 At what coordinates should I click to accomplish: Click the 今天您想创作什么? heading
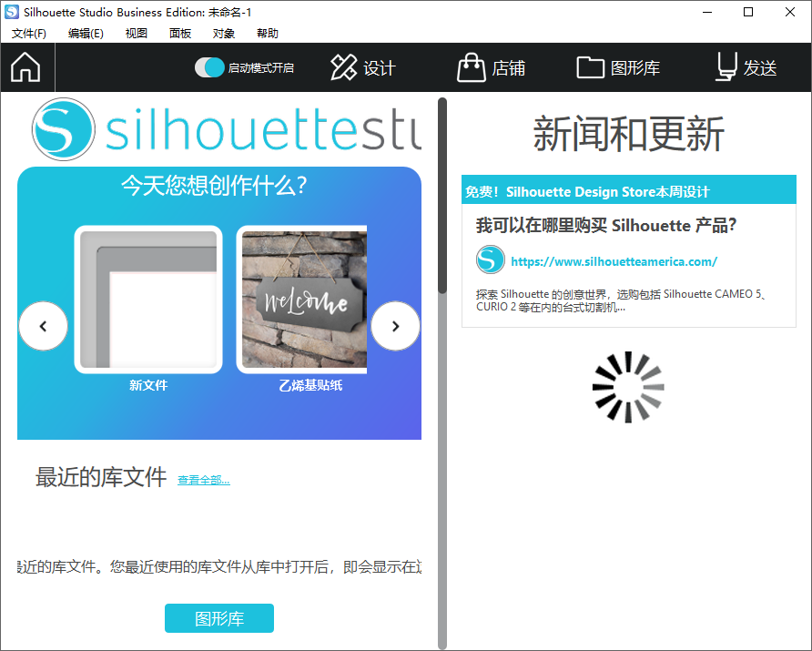click(214, 186)
